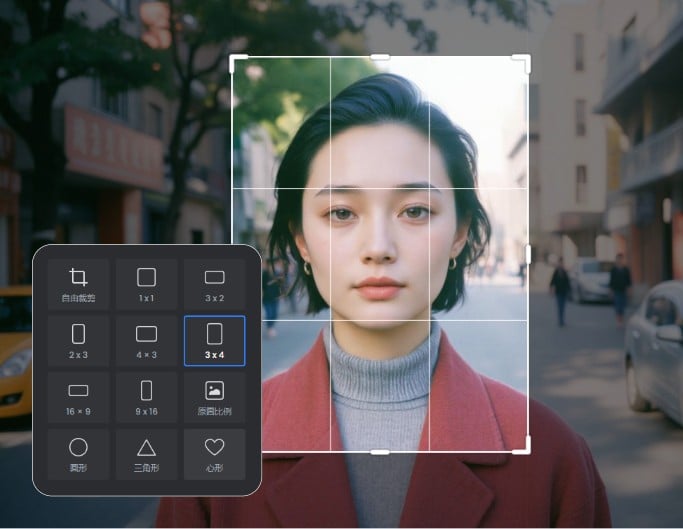Image resolution: width=683 pixels, height=529 pixels.
Task: Select the 2x3 portrait crop ratio
Action: coord(78,340)
